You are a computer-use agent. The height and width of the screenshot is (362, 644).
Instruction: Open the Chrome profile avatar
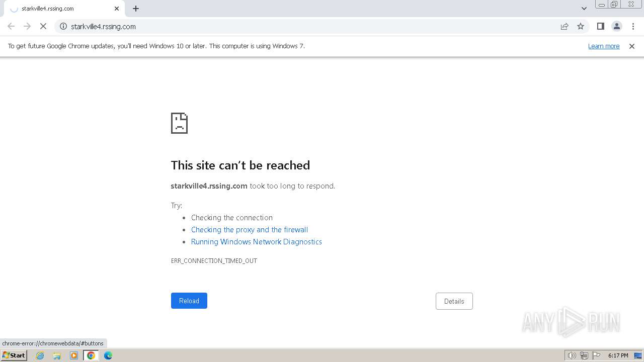(616, 26)
